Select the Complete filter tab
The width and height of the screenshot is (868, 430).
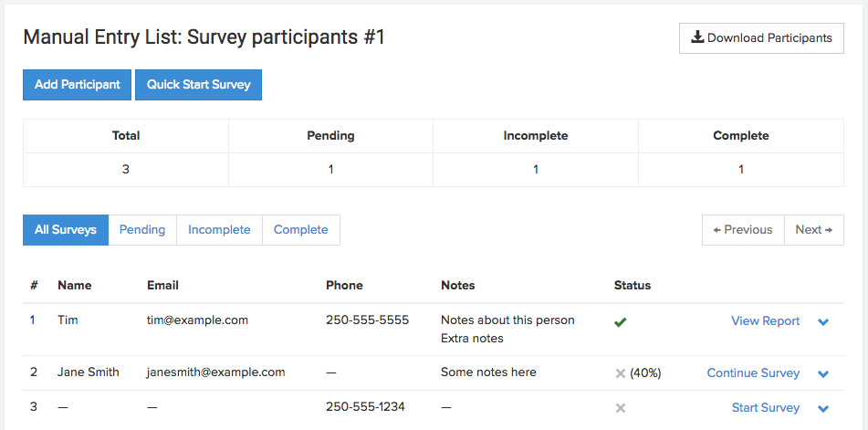[301, 230]
